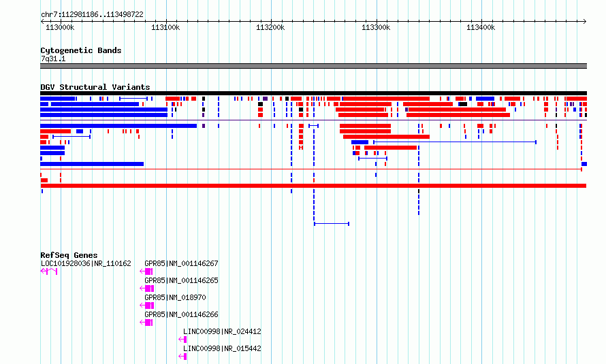Screen dimensions: 606x364
Task: Select the LINC00998|NR_015442 label
Action: [x=222, y=348]
